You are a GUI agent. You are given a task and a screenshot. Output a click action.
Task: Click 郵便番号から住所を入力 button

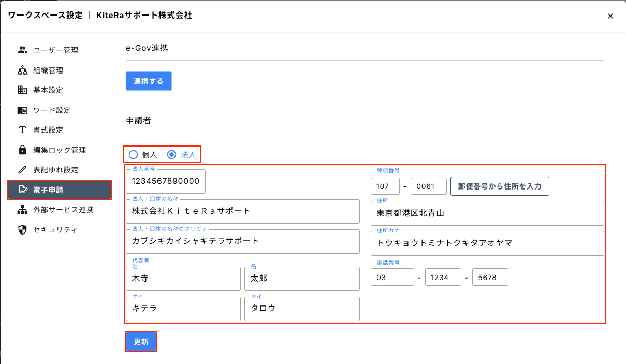(x=500, y=186)
